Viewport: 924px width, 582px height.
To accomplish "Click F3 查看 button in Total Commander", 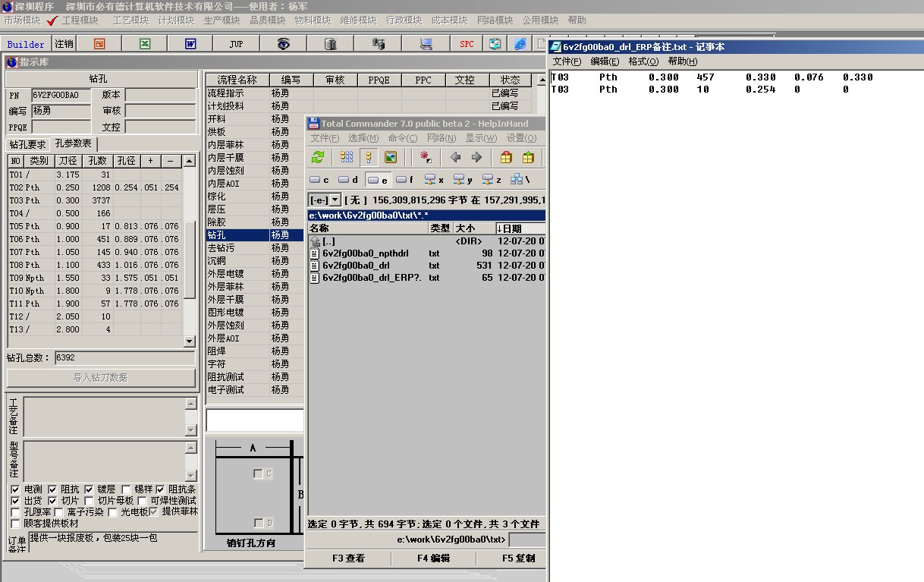I will pos(348,558).
